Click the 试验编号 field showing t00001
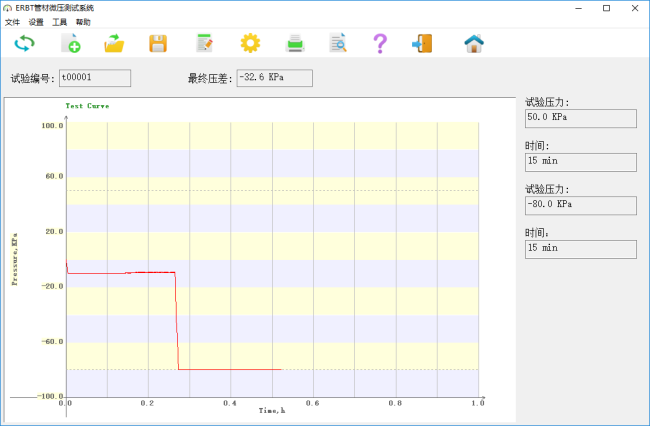This screenshot has width=650, height=426. coord(94,77)
